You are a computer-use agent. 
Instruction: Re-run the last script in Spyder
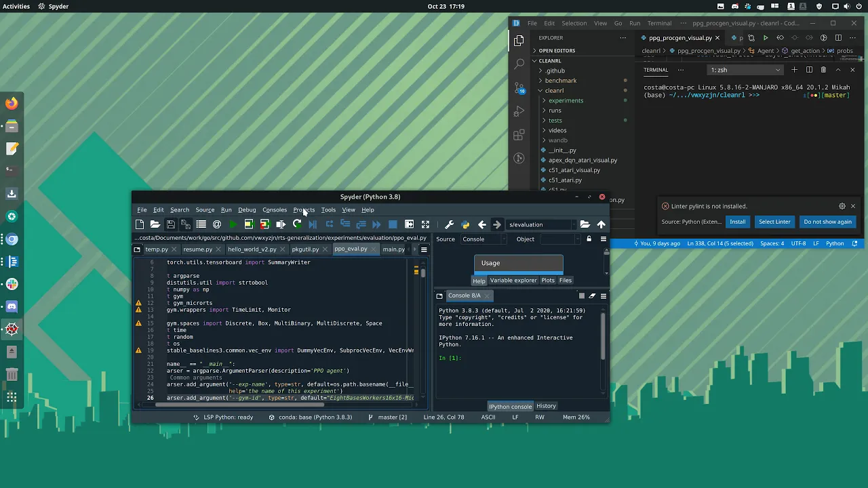click(x=297, y=224)
